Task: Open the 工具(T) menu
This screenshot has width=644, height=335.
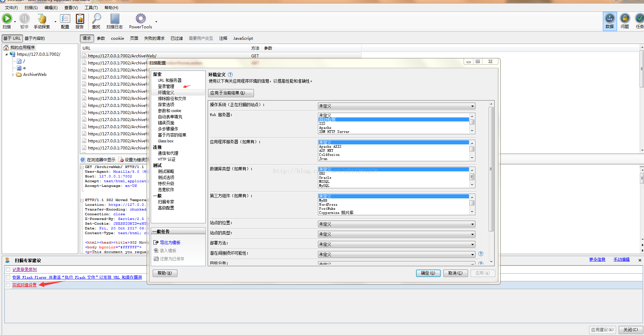Action: click(x=91, y=7)
